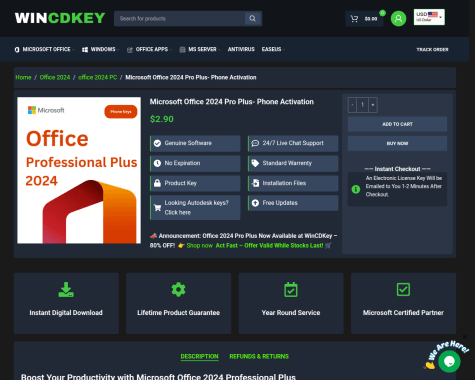Click the Instant Digital Download icon
This screenshot has height=380, width=475.
(66, 290)
